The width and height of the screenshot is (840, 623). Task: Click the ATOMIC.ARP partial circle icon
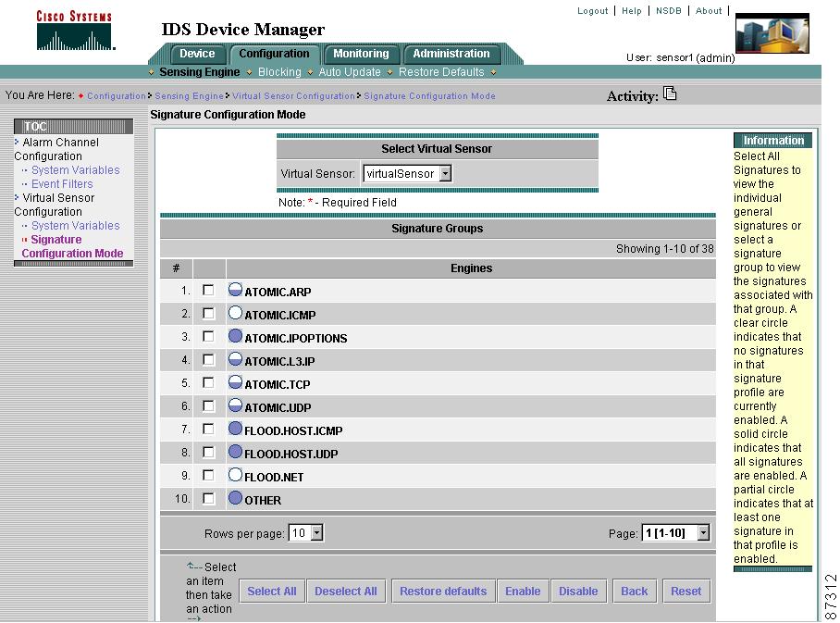(x=235, y=291)
